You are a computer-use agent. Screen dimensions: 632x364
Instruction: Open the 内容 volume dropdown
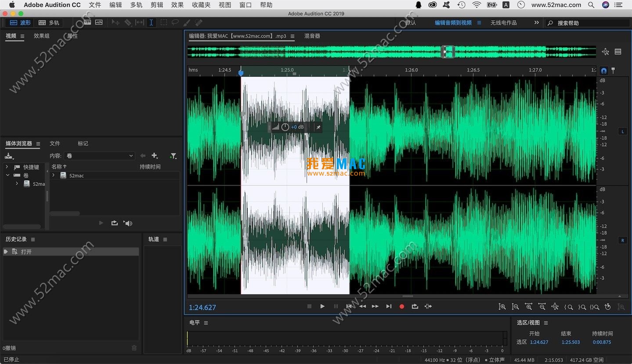100,156
